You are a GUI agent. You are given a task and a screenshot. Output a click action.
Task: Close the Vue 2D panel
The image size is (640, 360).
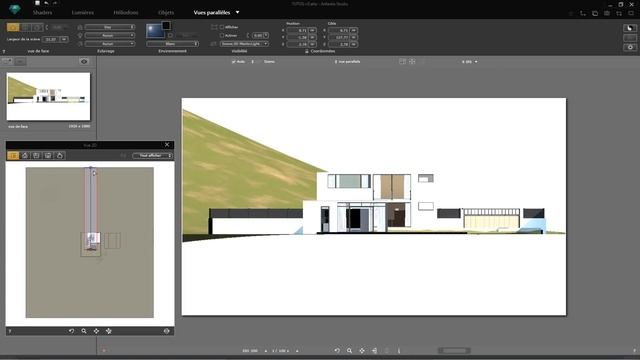point(167,144)
